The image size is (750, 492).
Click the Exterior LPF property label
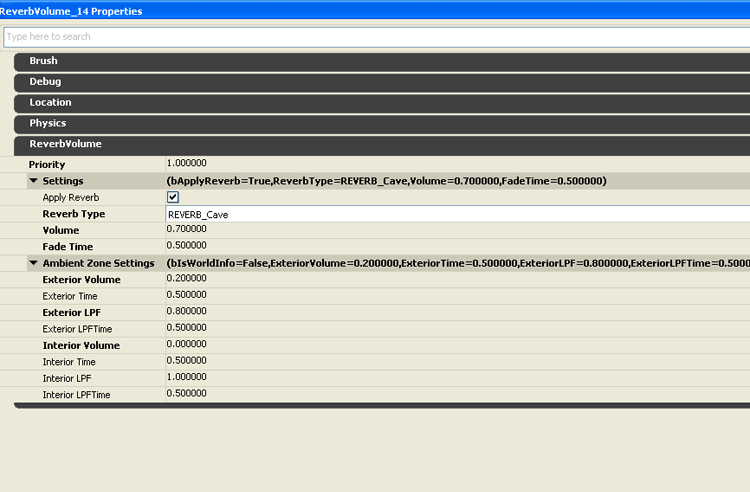[72, 313]
